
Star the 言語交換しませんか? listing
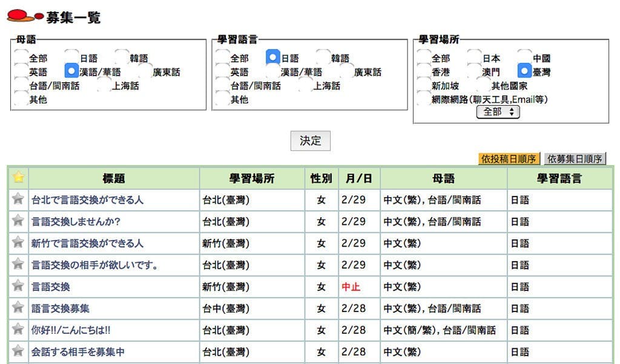pyautogui.click(x=18, y=220)
